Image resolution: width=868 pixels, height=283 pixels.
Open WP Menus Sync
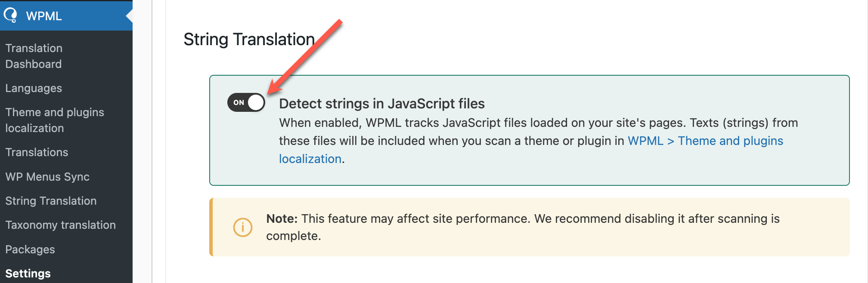click(47, 177)
